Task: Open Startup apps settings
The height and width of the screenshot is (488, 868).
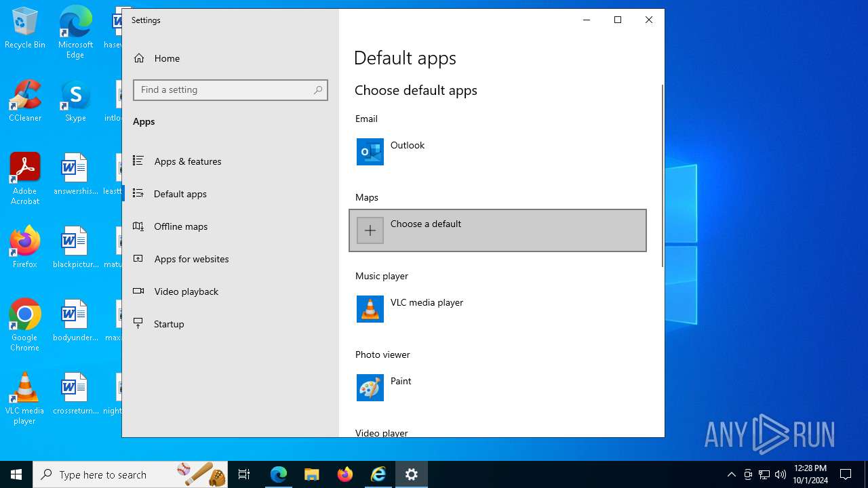Action: [169, 324]
